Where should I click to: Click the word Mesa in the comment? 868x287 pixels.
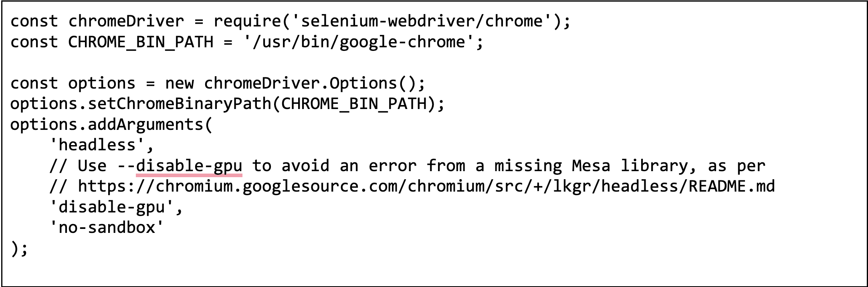(591, 166)
